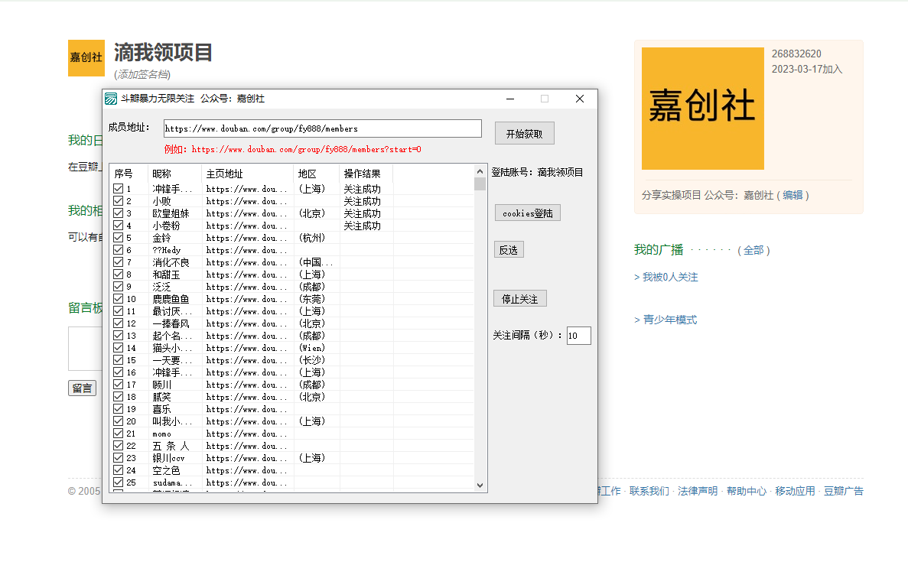Minimize the follow tool window
This screenshot has width=908, height=588.
[x=510, y=99]
